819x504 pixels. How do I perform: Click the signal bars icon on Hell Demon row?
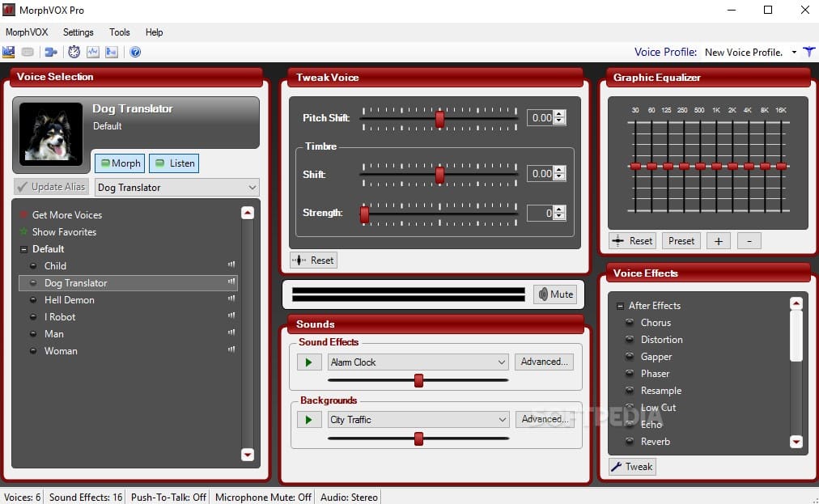(x=231, y=299)
